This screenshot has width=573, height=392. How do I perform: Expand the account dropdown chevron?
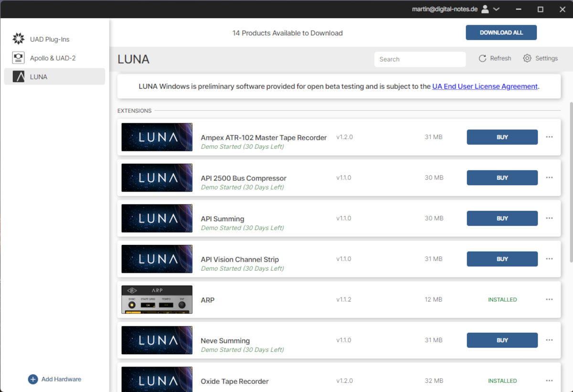pos(496,9)
